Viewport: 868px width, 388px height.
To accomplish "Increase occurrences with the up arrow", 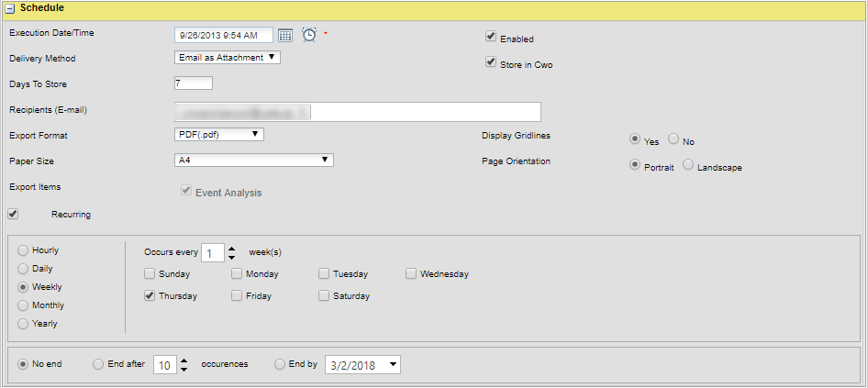I will click(184, 360).
